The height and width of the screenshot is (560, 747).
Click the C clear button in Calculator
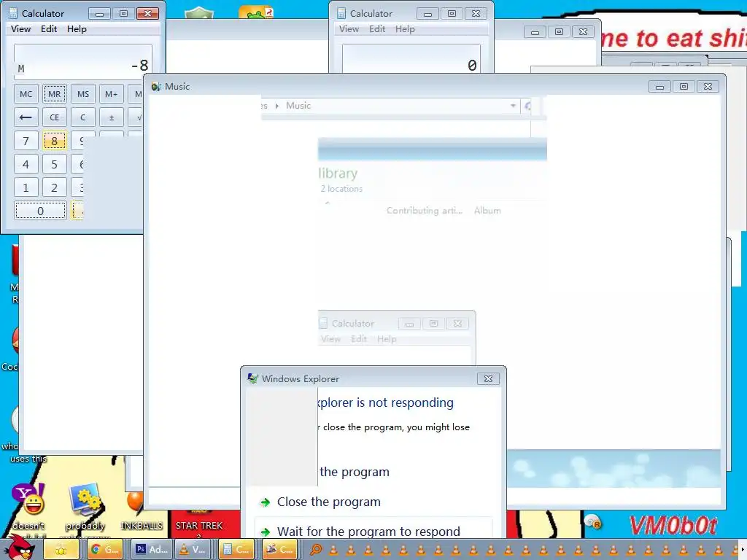83,117
